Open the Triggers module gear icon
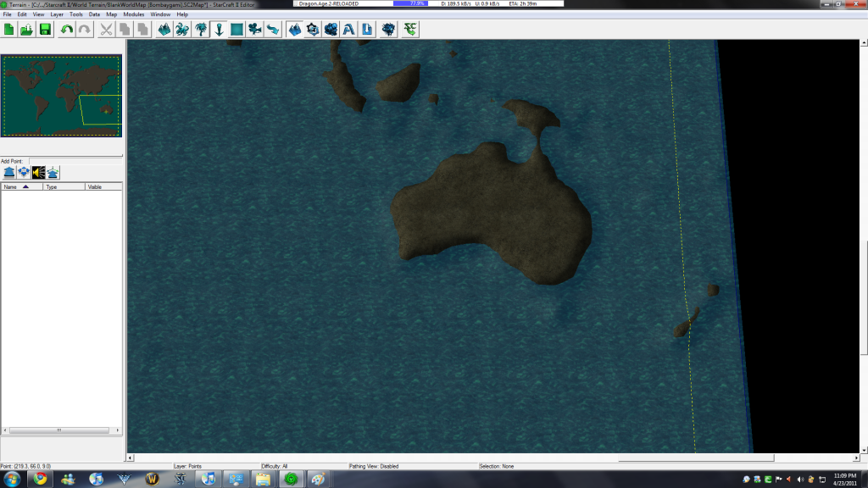Screen dimensions: 868x488 313,30
